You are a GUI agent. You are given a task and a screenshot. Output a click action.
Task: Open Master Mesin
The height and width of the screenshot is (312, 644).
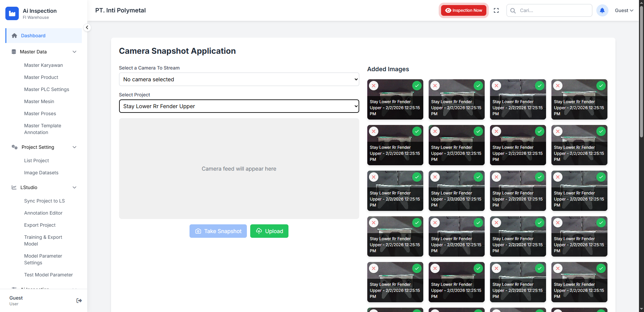39,101
